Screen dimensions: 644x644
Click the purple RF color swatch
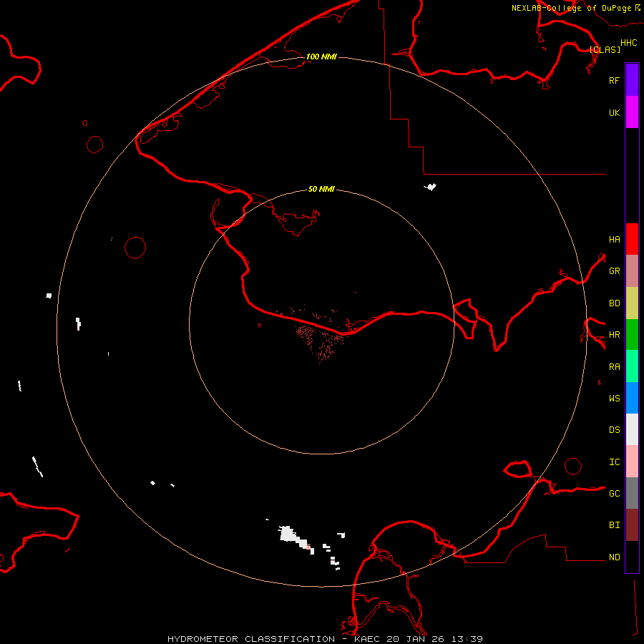632,80
